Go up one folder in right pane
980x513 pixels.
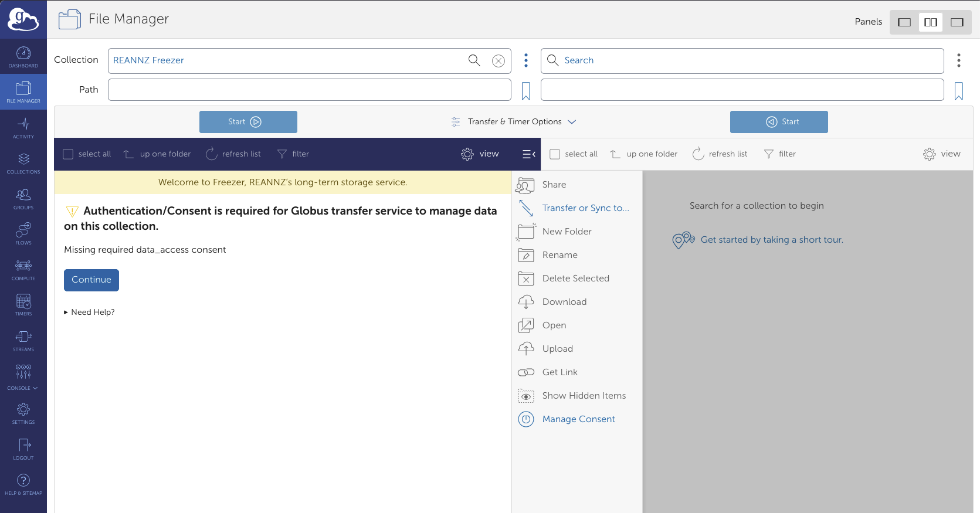[x=644, y=154]
